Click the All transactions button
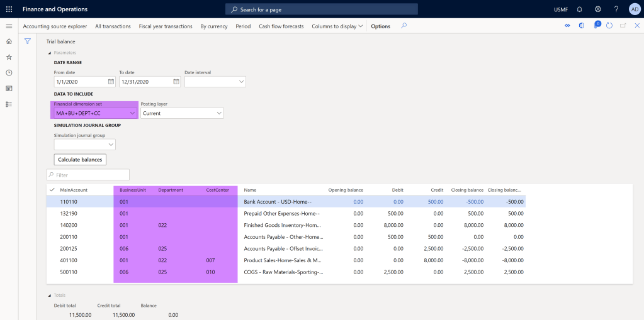The image size is (644, 320). (113, 26)
